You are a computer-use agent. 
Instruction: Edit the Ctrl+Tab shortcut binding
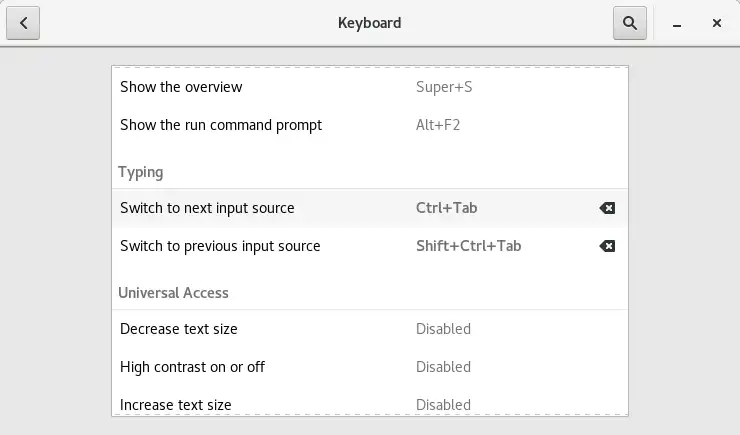(x=447, y=208)
